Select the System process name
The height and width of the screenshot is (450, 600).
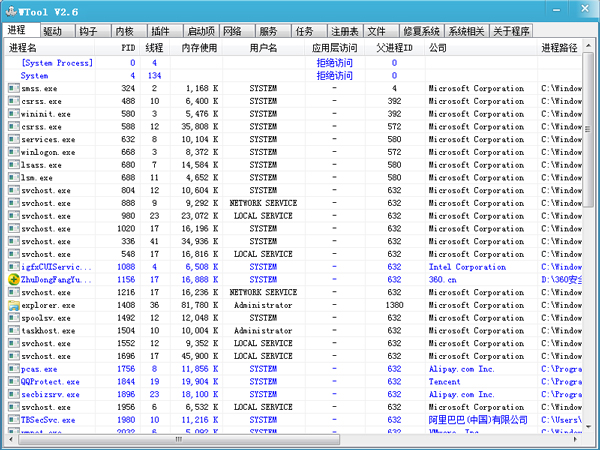pos(34,76)
